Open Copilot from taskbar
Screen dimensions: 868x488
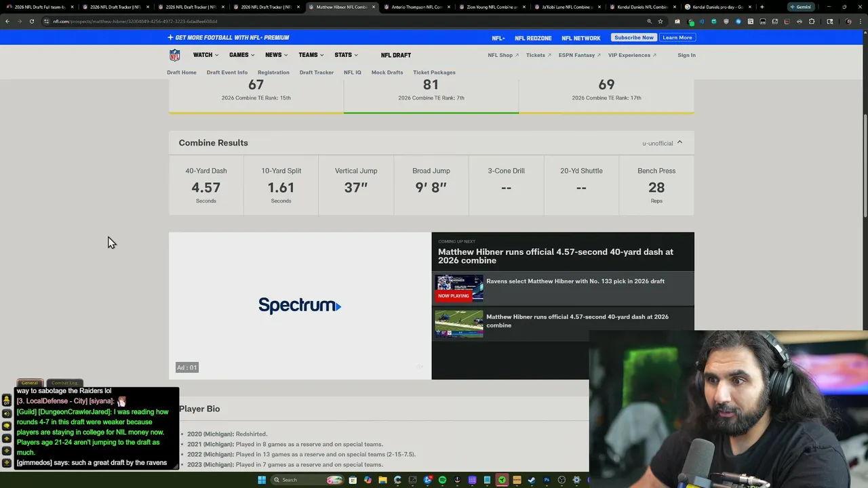(368, 480)
